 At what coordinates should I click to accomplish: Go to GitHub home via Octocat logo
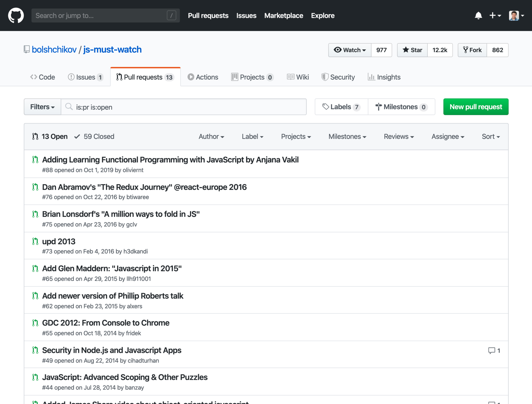click(x=16, y=16)
